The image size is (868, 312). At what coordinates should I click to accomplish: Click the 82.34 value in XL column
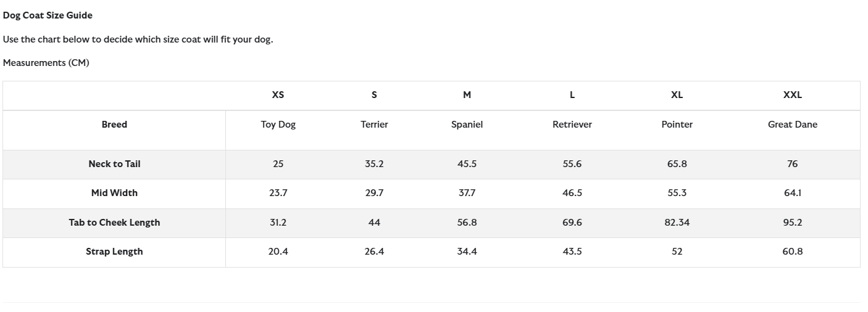pyautogui.click(x=677, y=223)
